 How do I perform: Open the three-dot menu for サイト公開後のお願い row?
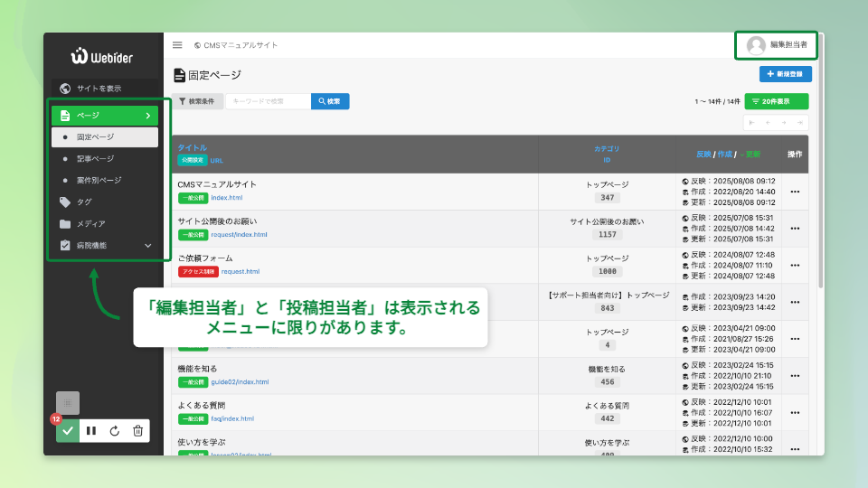pos(795,229)
